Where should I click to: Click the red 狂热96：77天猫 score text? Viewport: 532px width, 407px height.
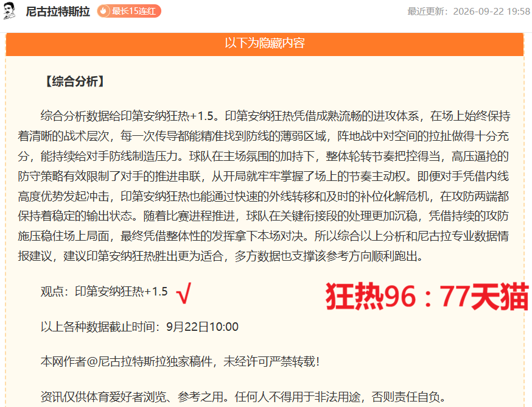(427, 296)
